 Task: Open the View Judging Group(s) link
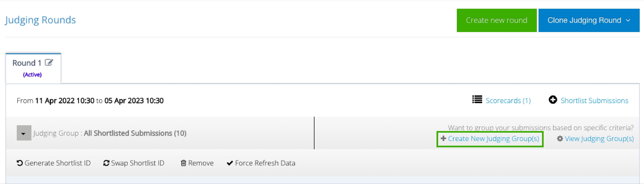[599, 139]
